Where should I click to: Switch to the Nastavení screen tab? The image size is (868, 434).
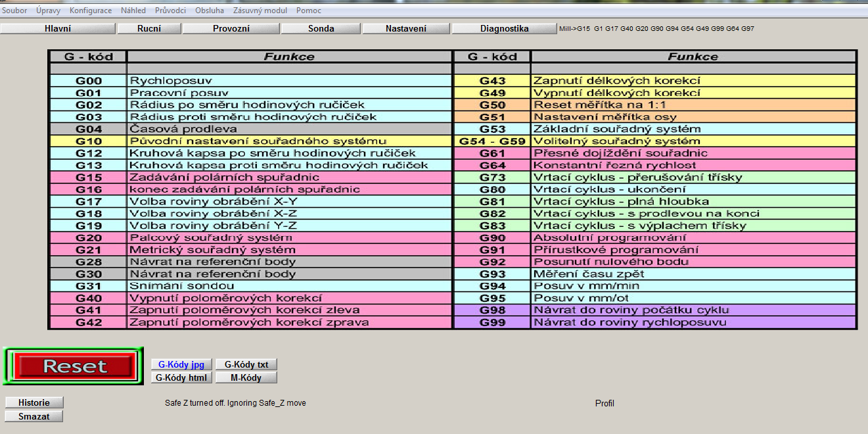point(406,29)
